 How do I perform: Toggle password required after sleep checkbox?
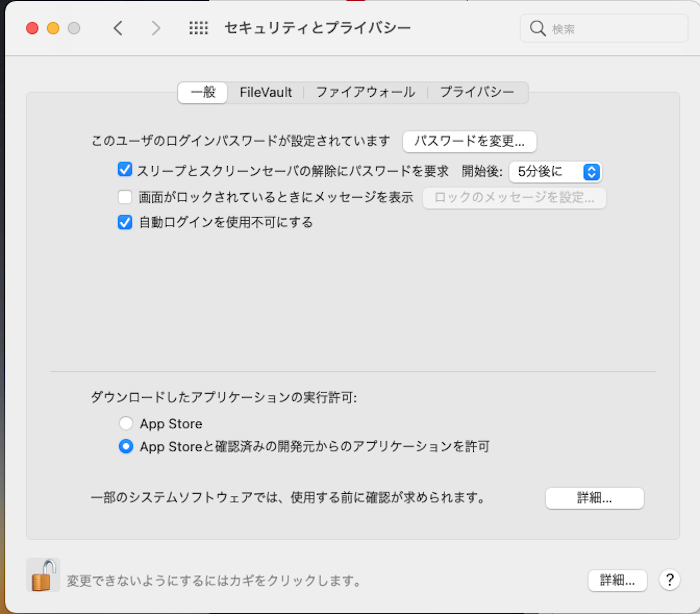click(x=125, y=171)
